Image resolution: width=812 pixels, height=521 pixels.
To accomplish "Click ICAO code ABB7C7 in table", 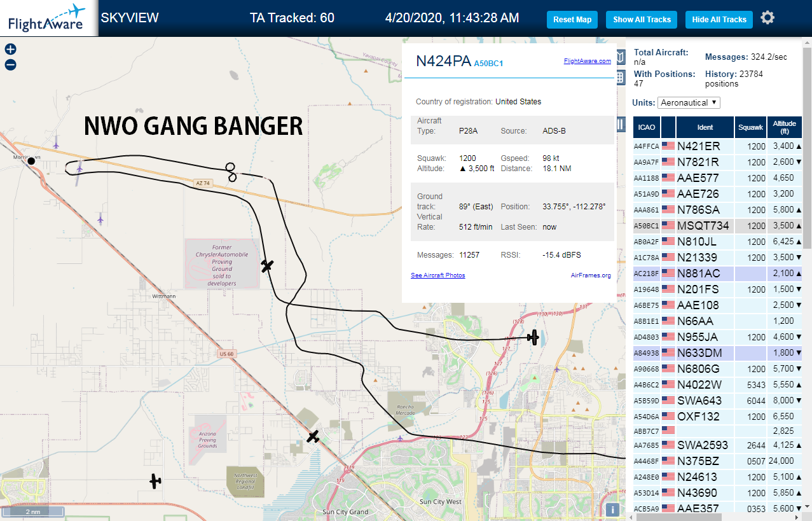I will tap(646, 431).
